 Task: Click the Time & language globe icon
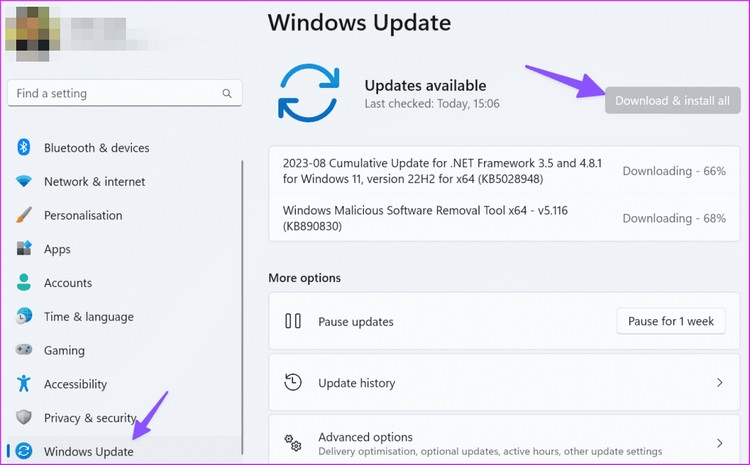[23, 316]
